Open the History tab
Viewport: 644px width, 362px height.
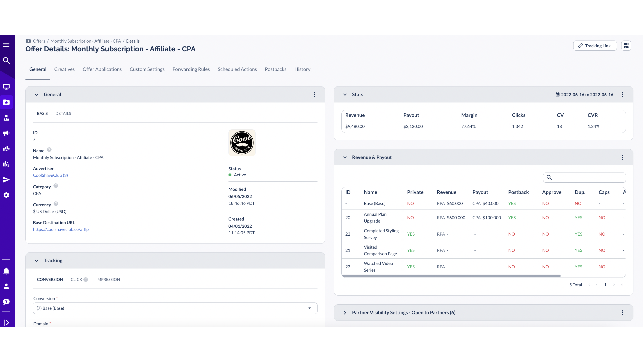click(x=302, y=69)
